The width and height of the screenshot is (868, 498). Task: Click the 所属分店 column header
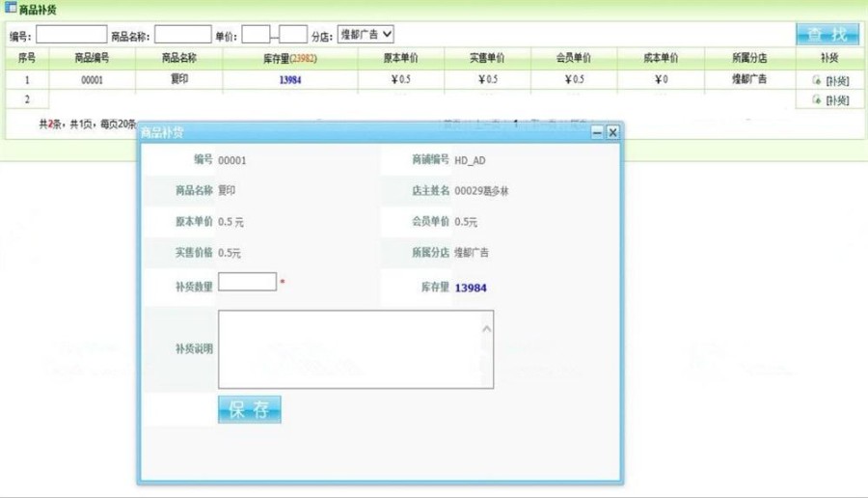click(x=749, y=58)
